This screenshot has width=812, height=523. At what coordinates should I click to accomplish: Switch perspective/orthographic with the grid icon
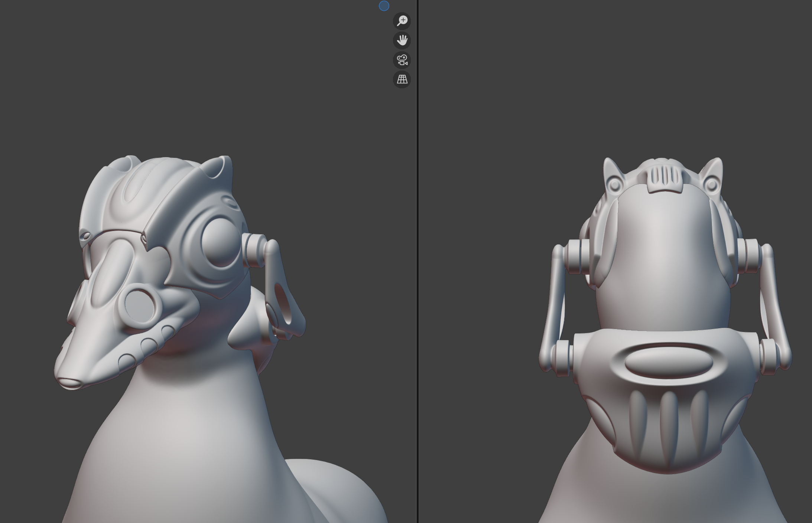pyautogui.click(x=402, y=79)
